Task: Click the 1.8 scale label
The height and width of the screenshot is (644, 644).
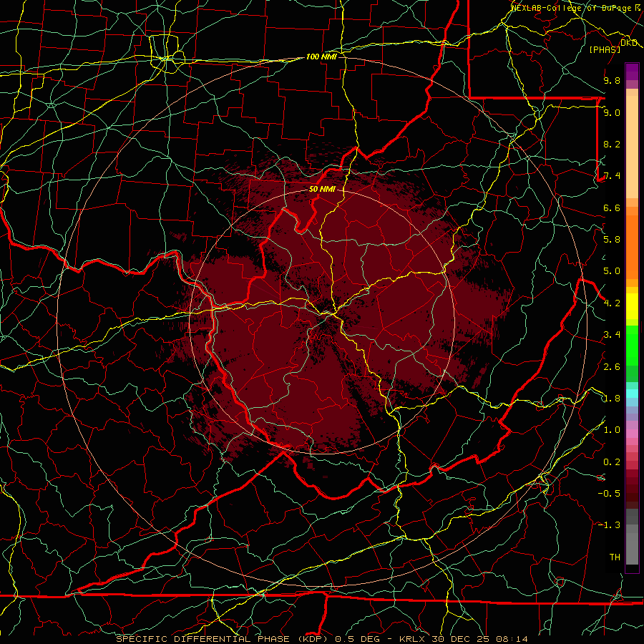Action: [x=612, y=399]
